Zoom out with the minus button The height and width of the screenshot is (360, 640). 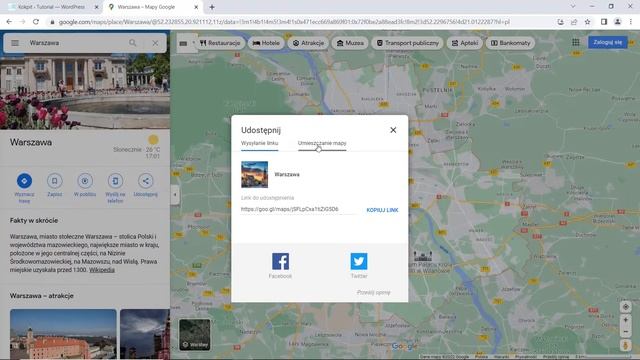point(625,332)
